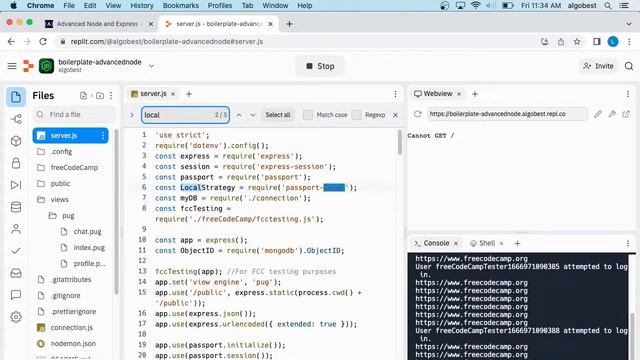Click the Find a file input
Image resolution: width=640 pixels, height=360 pixels.
tap(75, 115)
